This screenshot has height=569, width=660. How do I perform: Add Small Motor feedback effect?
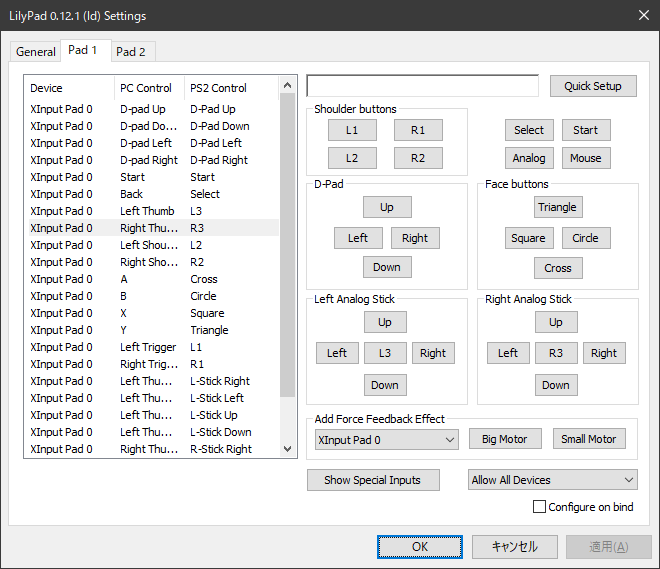point(589,439)
